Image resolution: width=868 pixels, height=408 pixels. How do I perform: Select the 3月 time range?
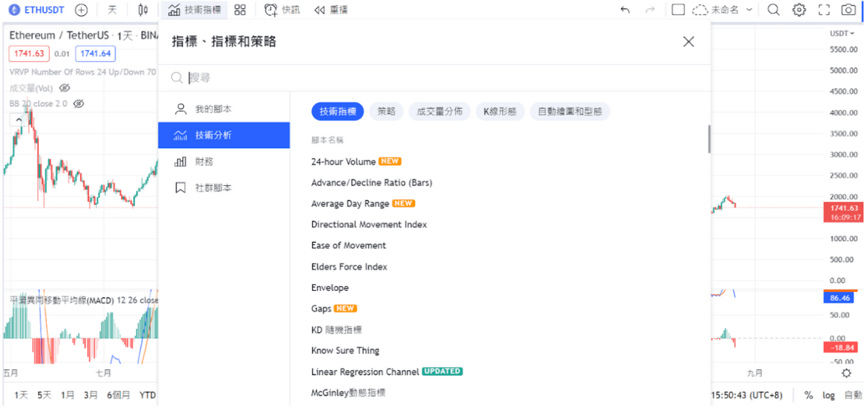pyautogui.click(x=90, y=395)
